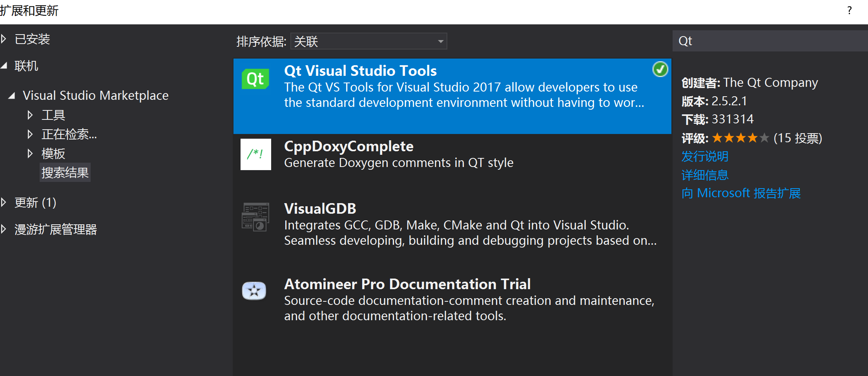The width and height of the screenshot is (868, 376).
Task: Click the version 2.5.2.1 value
Action: 729,101
